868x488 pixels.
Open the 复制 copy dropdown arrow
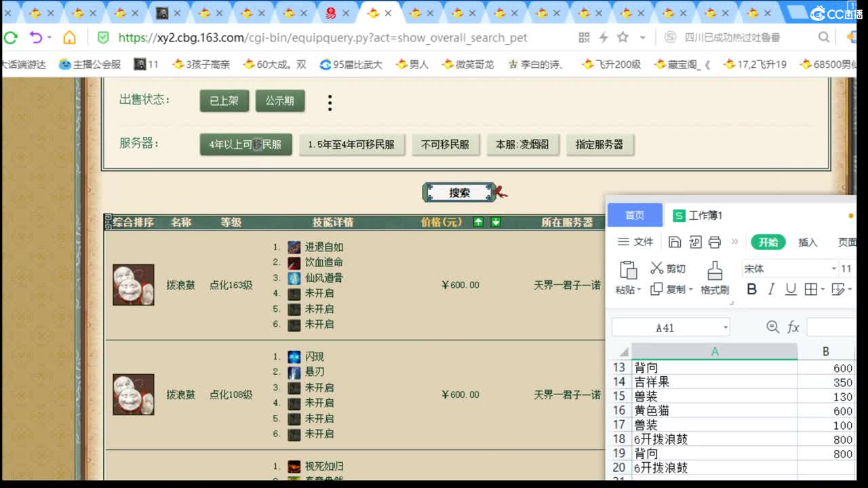coord(690,289)
